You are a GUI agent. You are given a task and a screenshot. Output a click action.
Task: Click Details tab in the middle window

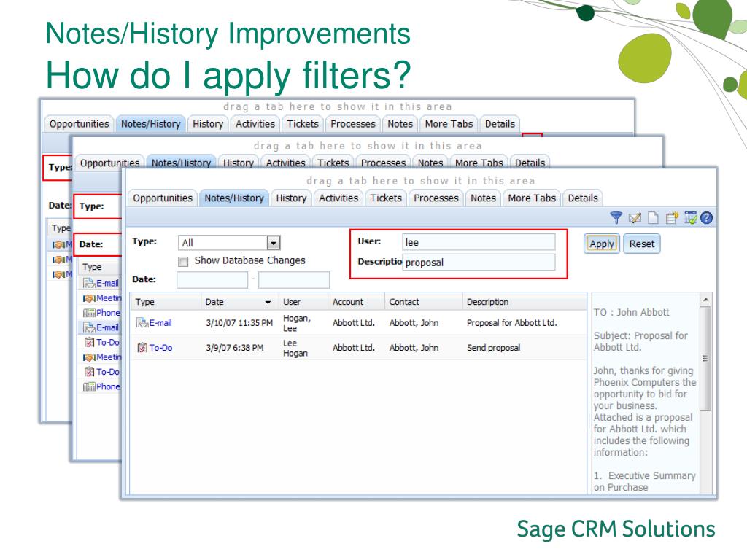[x=530, y=163]
